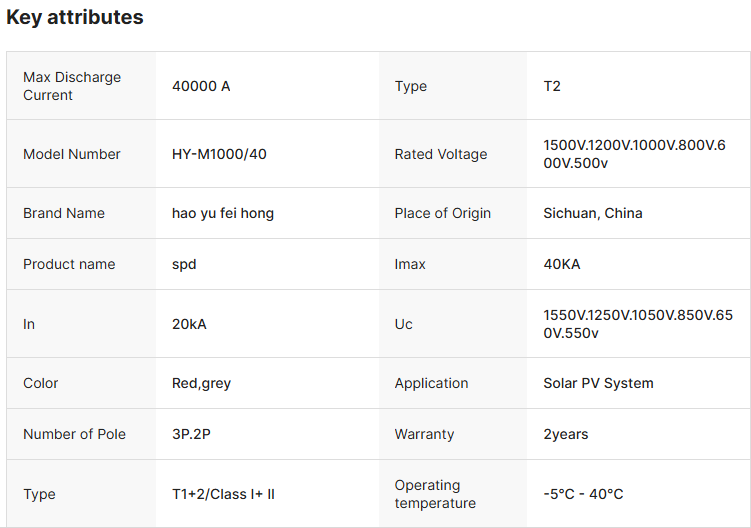
Task: Click the 3P.2P pole value
Action: [193, 434]
